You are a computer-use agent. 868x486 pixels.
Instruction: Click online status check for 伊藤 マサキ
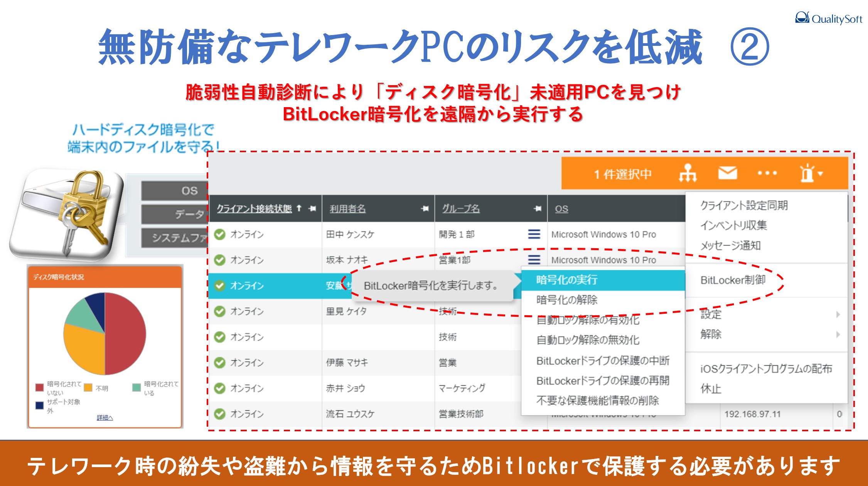pos(220,362)
